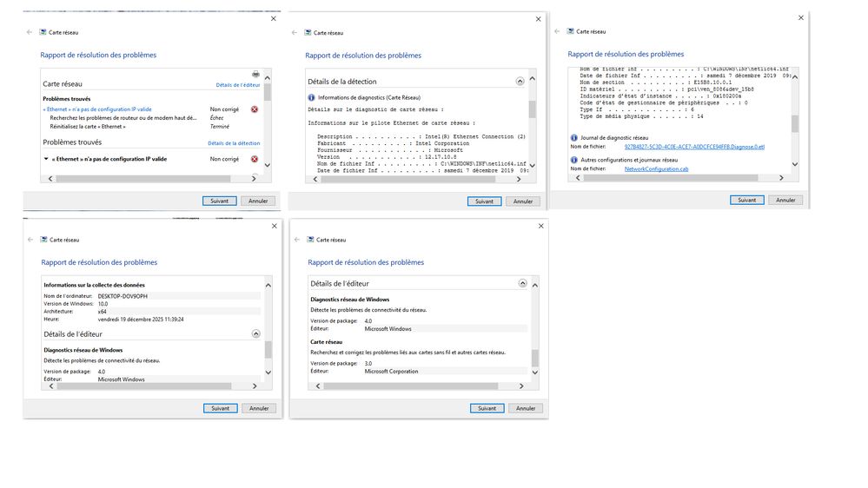The width and height of the screenshot is (868, 488).
Task: Click Carte réseau title icon in Journal de diagnostic window
Action: click(x=570, y=31)
